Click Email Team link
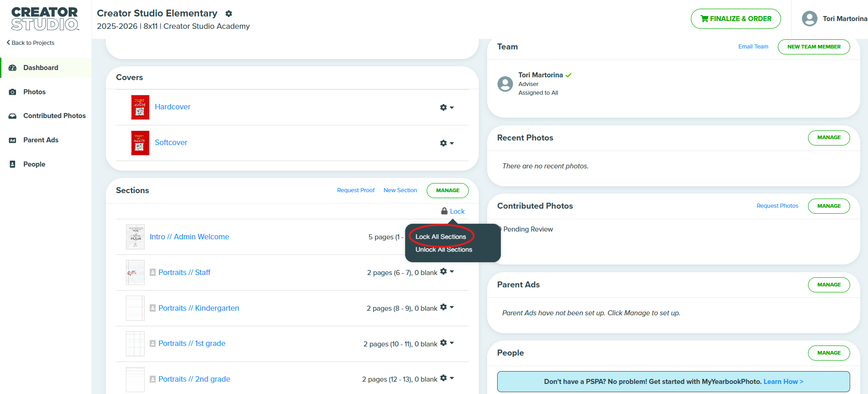 coord(753,47)
